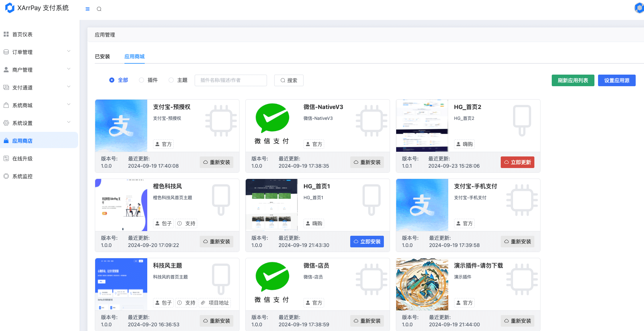Open the 系统监控 sidebar item
This screenshot has height=331, width=644.
point(22,176)
